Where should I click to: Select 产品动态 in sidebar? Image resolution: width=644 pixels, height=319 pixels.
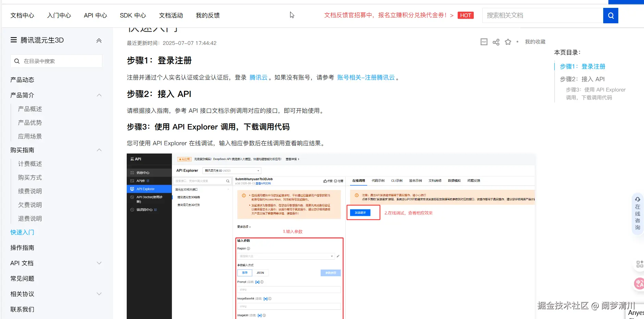(22, 80)
